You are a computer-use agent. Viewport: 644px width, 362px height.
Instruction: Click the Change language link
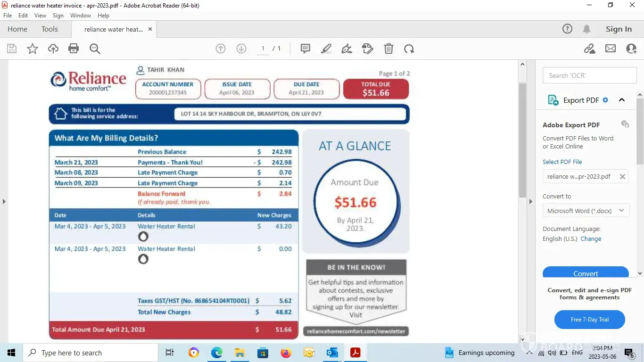coord(591,239)
